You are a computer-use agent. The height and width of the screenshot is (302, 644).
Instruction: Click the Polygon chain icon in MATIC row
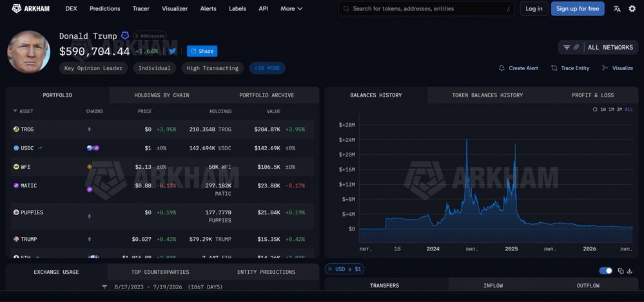[x=90, y=189]
